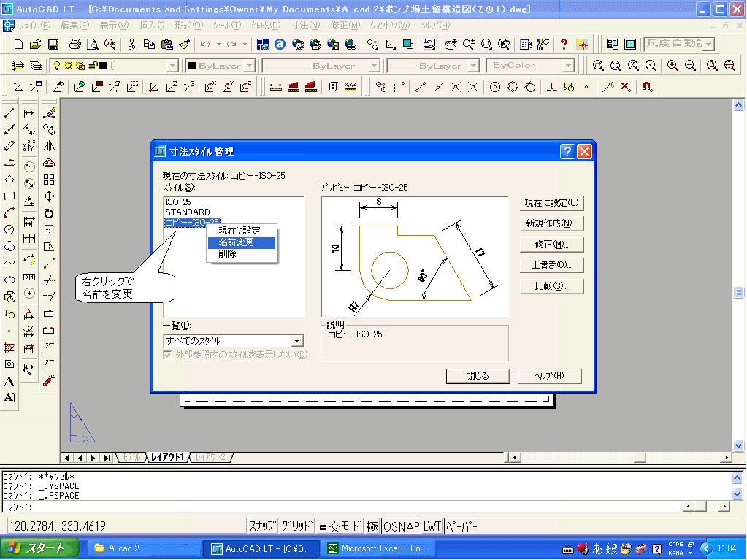
Task: Open the 尺度自動 scale dropdown
Action: click(709, 45)
